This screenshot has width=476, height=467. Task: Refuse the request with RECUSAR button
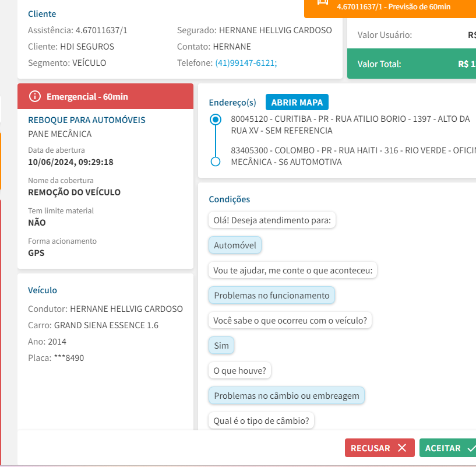[x=379, y=448]
